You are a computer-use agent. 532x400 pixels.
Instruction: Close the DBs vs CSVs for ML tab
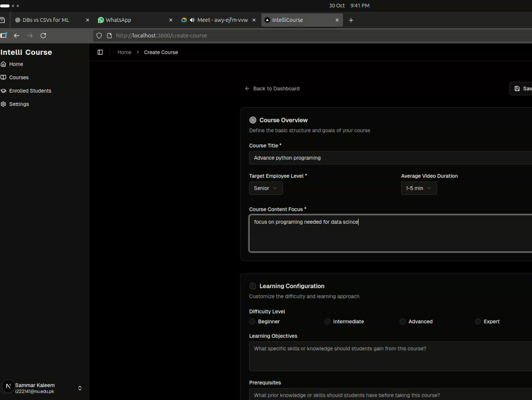pyautogui.click(x=88, y=20)
